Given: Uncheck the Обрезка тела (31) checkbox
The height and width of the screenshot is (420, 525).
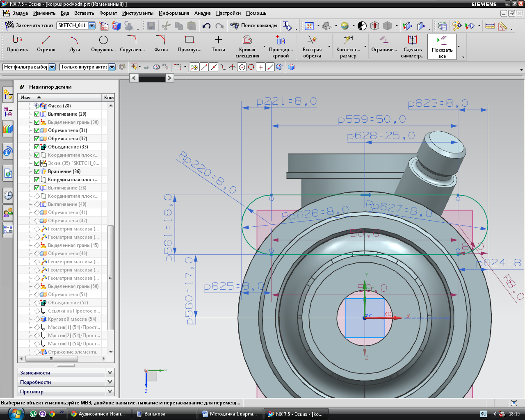Looking at the screenshot, I should click(x=37, y=130).
